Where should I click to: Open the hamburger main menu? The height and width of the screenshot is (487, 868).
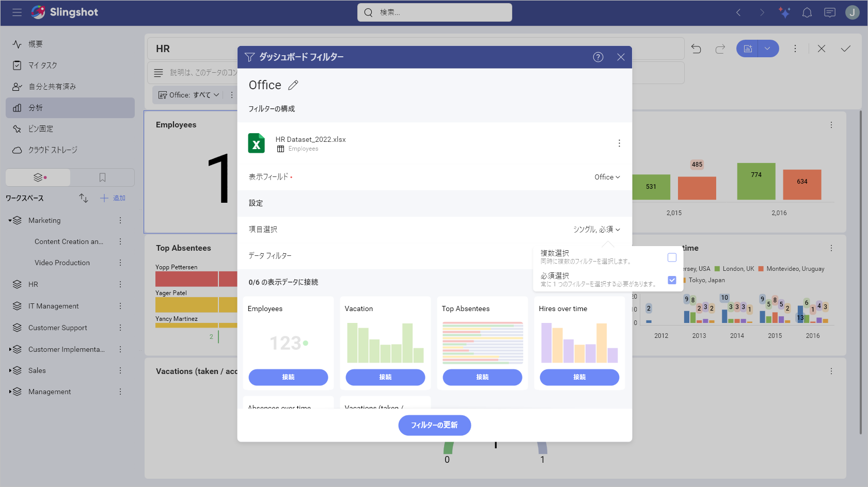17,12
